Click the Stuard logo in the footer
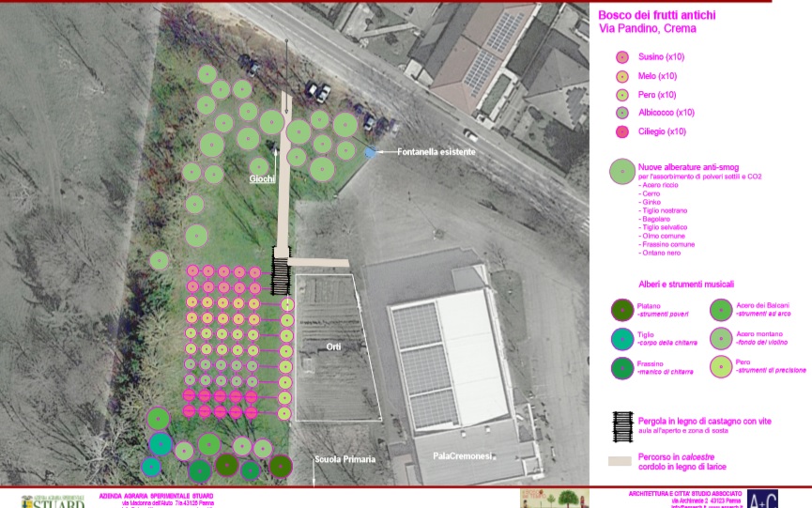 [x=53, y=501]
